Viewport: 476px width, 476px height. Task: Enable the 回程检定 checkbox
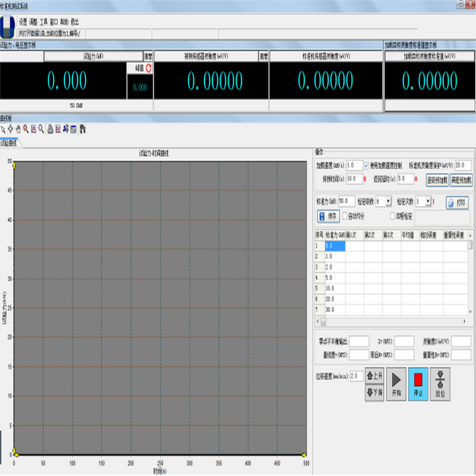pos(392,216)
